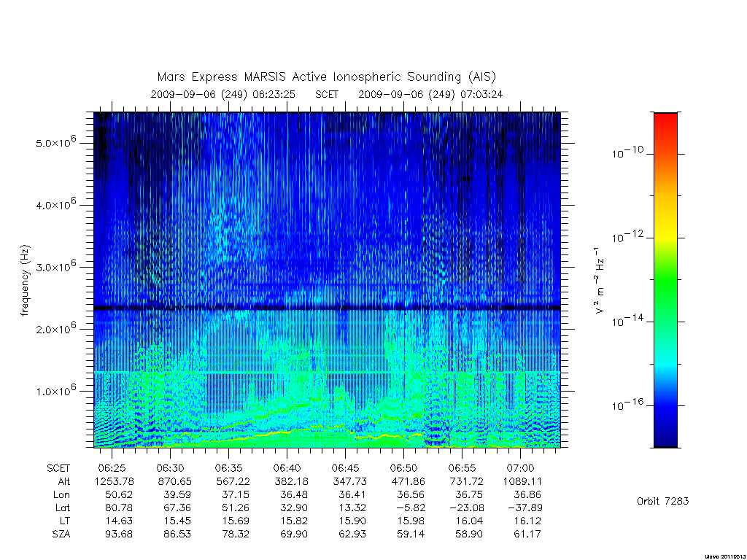The height and width of the screenshot is (560, 747).
Task: Click the 1.0×10^6 frequency tick label
Action: (56, 389)
